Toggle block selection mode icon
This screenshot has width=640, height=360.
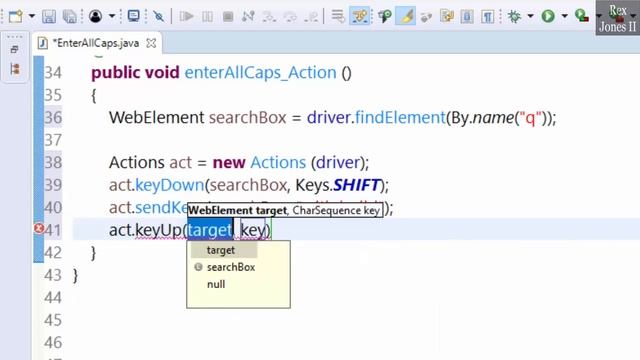tap(467, 16)
